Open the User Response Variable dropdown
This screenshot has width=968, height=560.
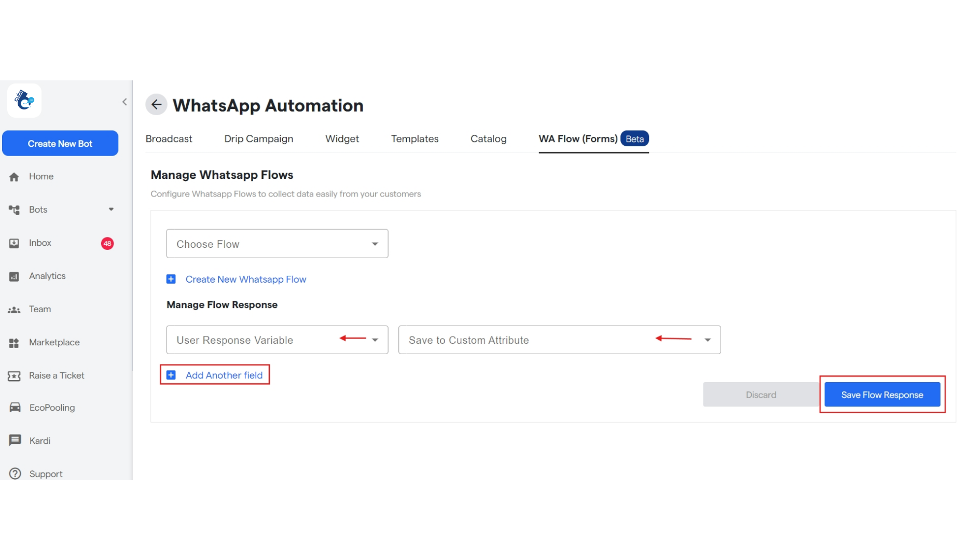click(375, 340)
